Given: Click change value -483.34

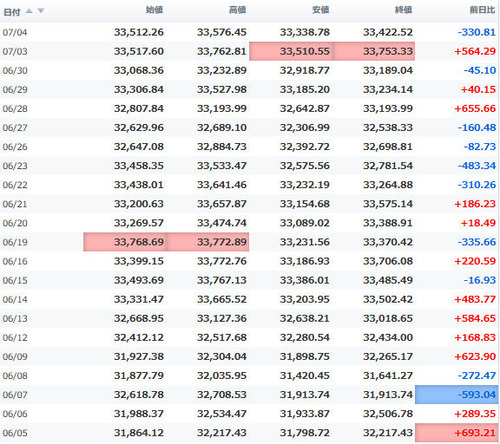Looking at the screenshot, I should [476, 165].
